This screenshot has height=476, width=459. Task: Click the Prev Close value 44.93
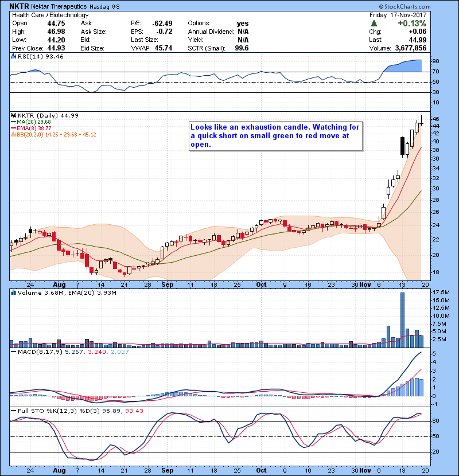(x=56, y=48)
